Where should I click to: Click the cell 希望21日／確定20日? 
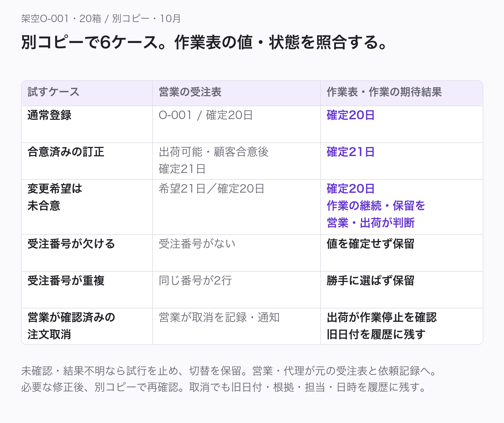tap(212, 189)
